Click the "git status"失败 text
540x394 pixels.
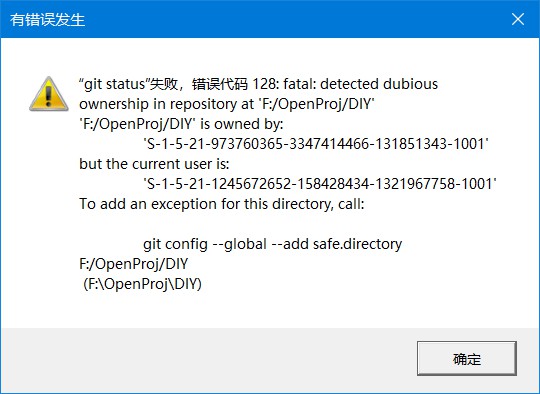[128, 84]
